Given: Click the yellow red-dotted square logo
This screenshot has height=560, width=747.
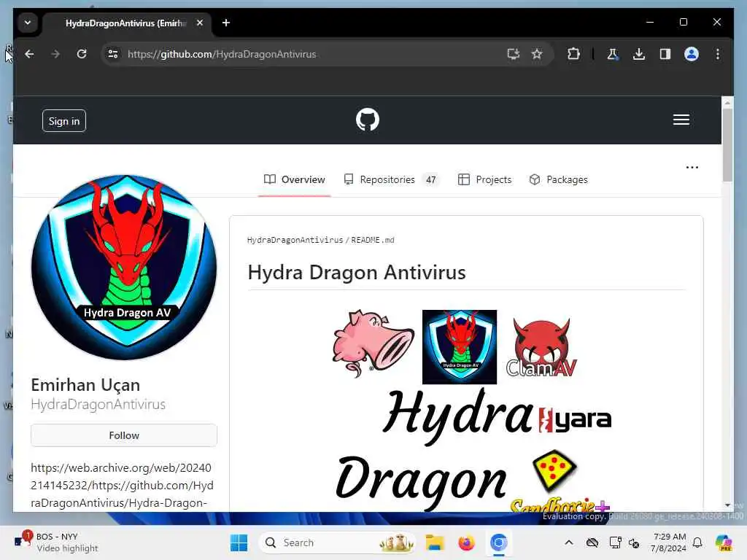Looking at the screenshot, I should [x=554, y=470].
